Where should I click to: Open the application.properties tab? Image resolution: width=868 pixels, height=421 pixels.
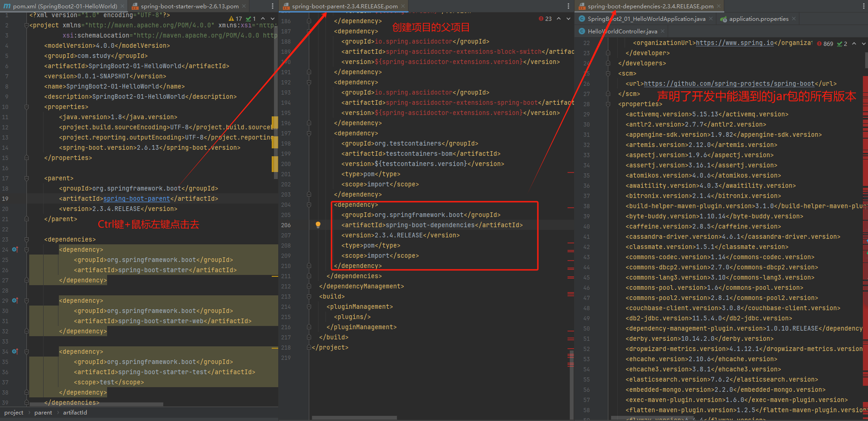click(759, 19)
